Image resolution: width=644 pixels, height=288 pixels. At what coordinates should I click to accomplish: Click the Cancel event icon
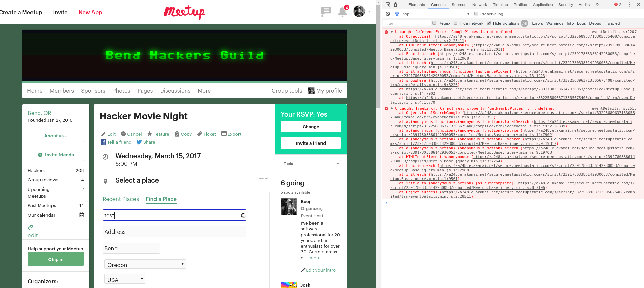[123, 134]
